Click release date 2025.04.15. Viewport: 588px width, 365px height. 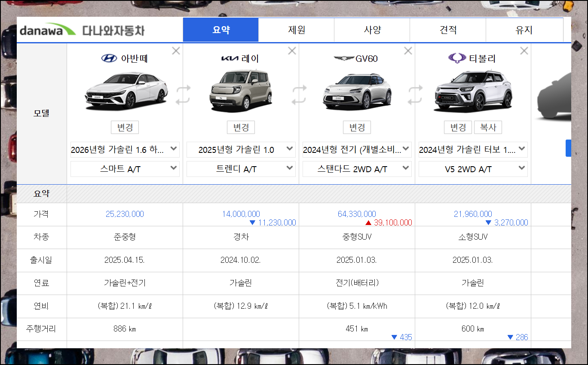[125, 260]
